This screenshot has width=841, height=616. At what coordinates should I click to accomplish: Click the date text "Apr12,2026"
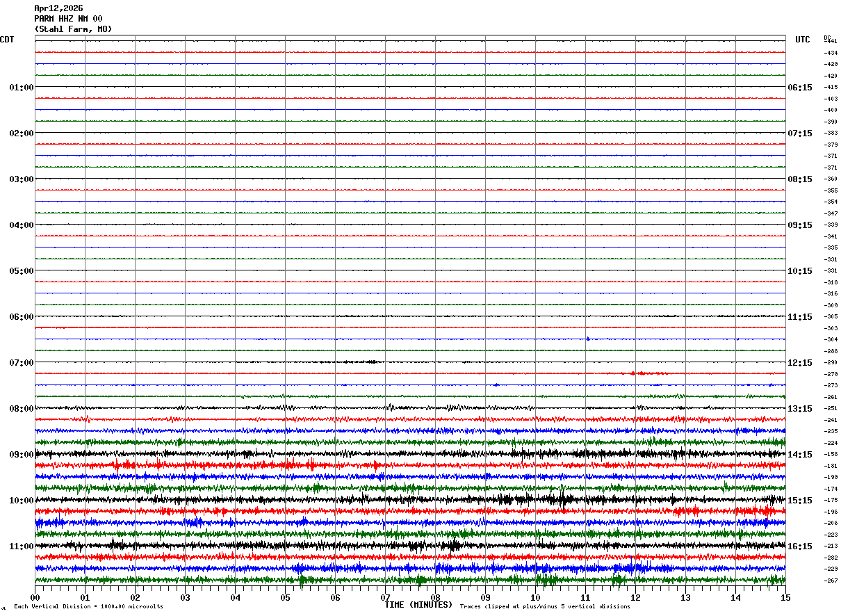[58, 8]
